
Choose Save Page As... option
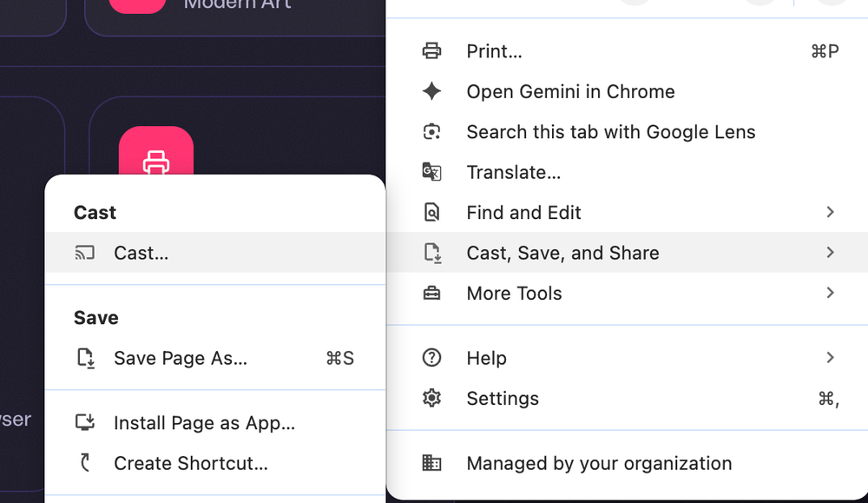pos(215,359)
